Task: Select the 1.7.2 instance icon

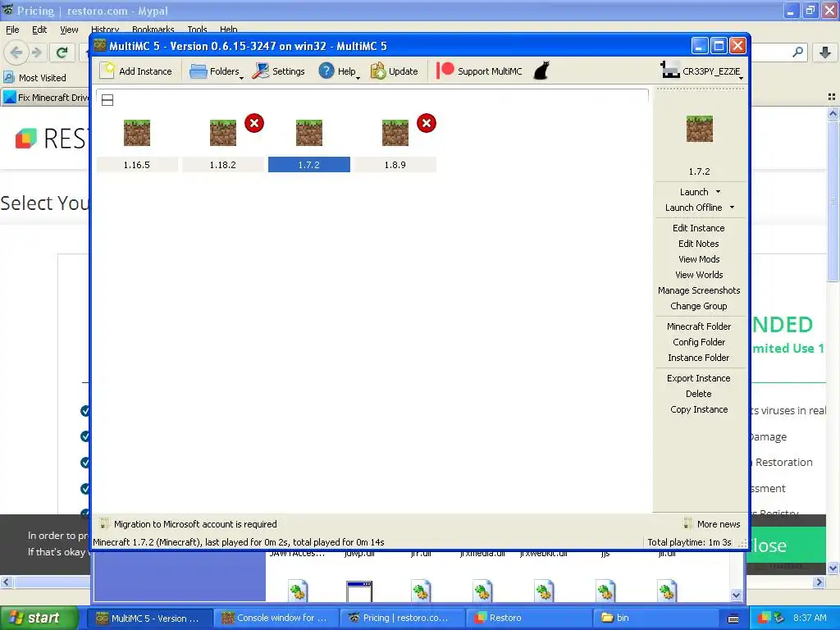Action: click(309, 132)
